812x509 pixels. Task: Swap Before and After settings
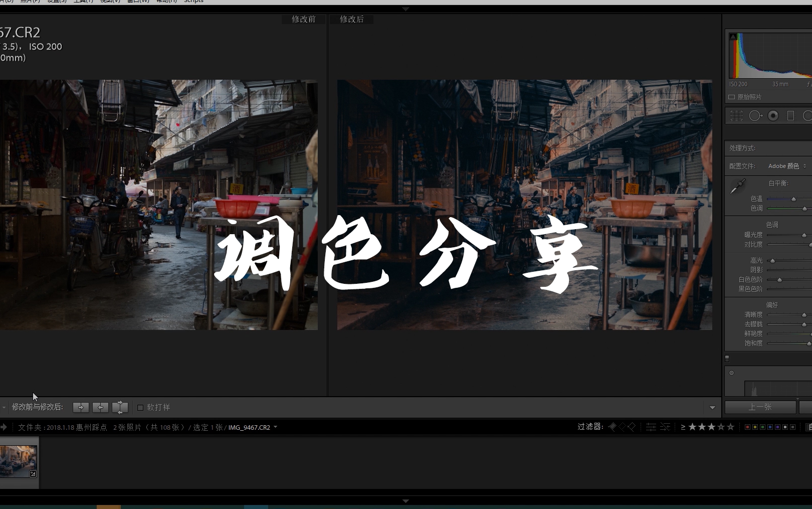(x=120, y=407)
